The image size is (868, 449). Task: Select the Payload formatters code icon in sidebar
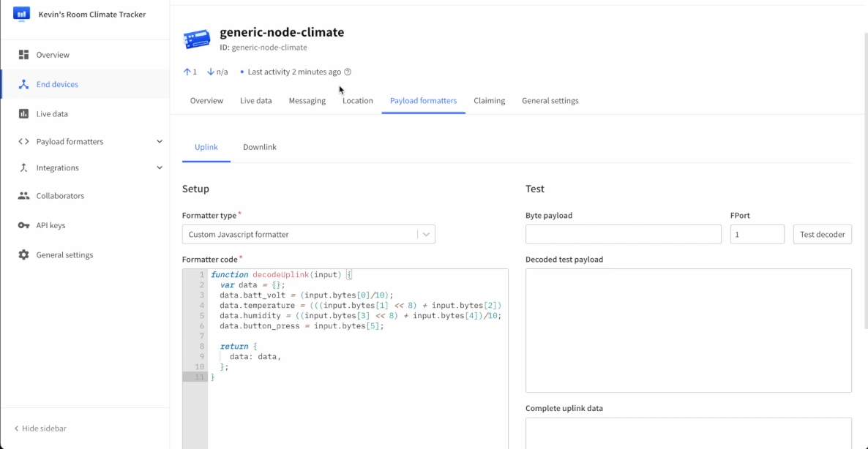click(x=25, y=141)
